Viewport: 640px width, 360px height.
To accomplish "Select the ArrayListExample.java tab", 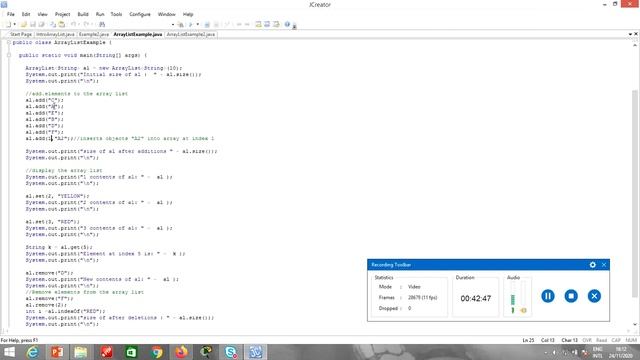I will click(x=138, y=34).
